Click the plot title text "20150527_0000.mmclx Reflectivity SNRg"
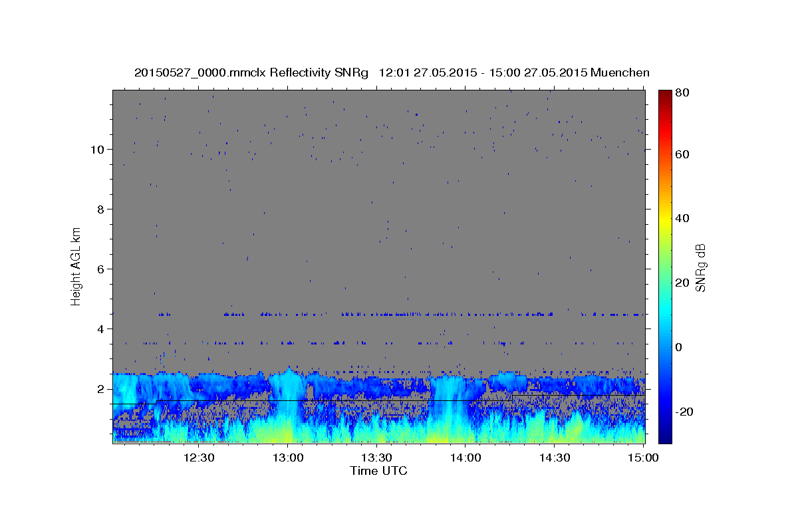This screenshot has width=798, height=532. (251, 73)
